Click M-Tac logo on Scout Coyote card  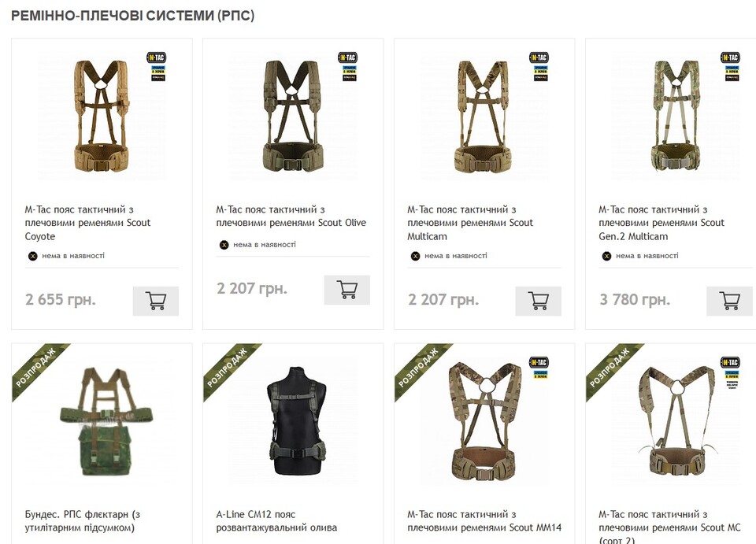(x=155, y=57)
